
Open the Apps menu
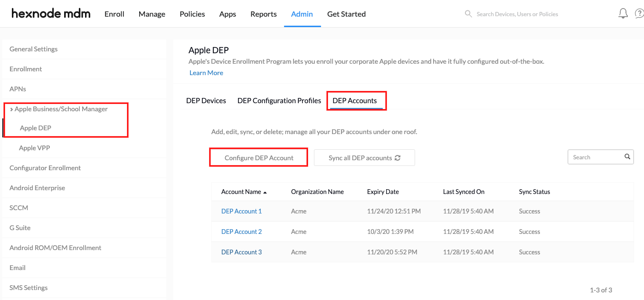(227, 14)
